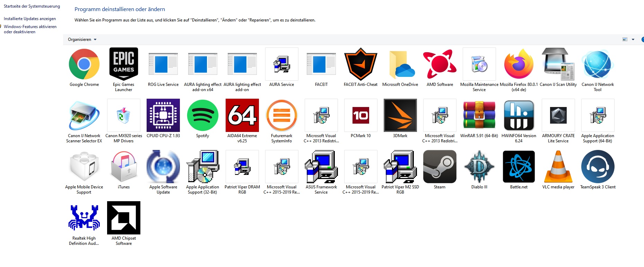Select Canon IJ Scan Utility icon
This screenshot has width=644, height=267.
point(558,64)
